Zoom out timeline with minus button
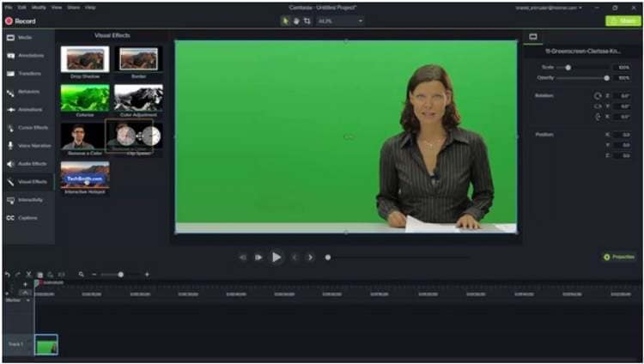Viewport: 644px width, 364px height. pos(94,275)
